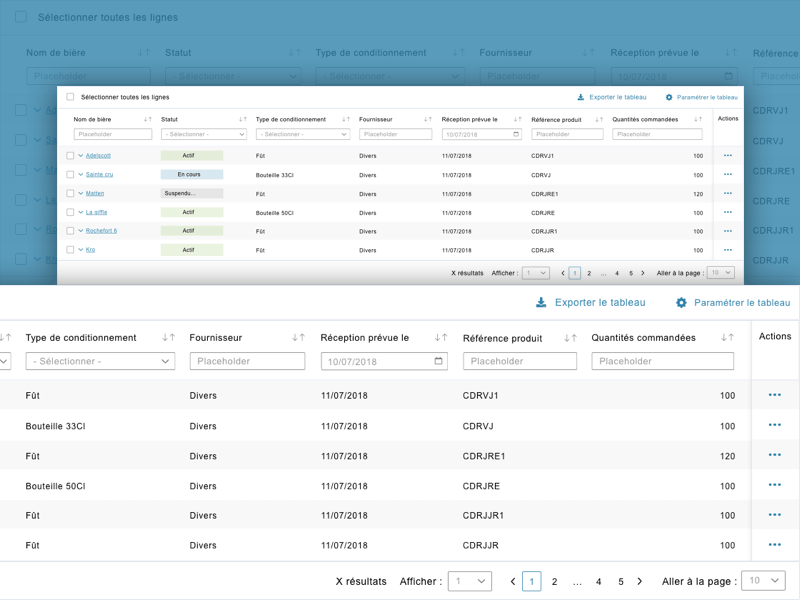Sort by Statut in the middle card
This screenshot has width=800, height=600.
pyautogui.click(x=243, y=119)
